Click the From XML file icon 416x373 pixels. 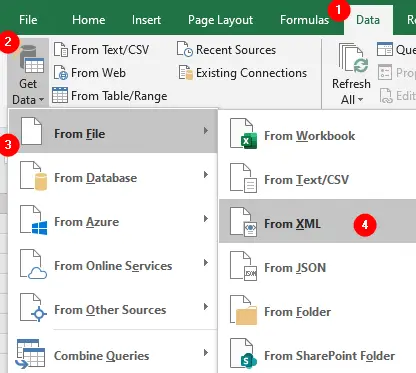(x=243, y=222)
